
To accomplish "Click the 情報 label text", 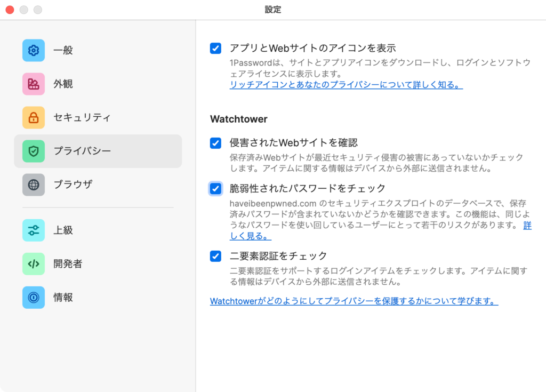I will point(63,297).
